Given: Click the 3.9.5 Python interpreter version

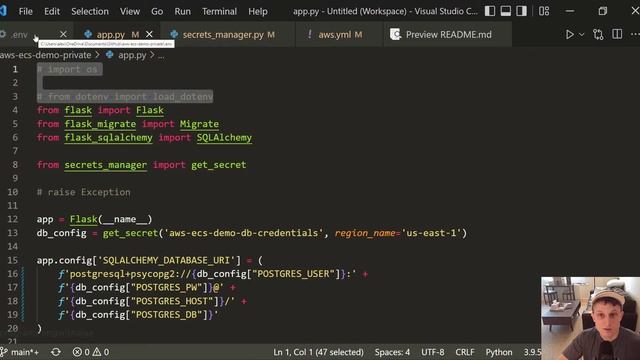Looking at the screenshot, I should pyautogui.click(x=532, y=352).
